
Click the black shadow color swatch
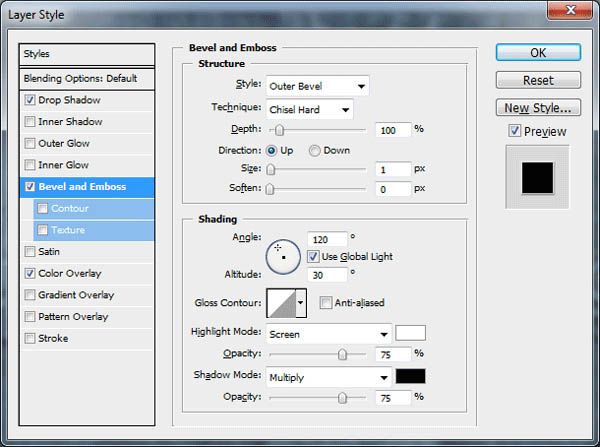click(x=410, y=376)
